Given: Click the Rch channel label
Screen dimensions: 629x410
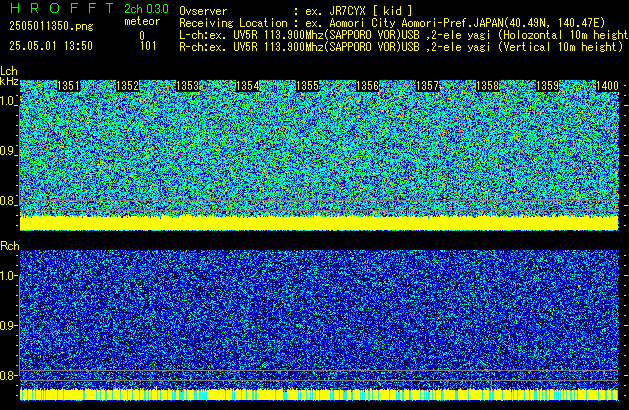Looking at the screenshot, I should click(x=10, y=246).
